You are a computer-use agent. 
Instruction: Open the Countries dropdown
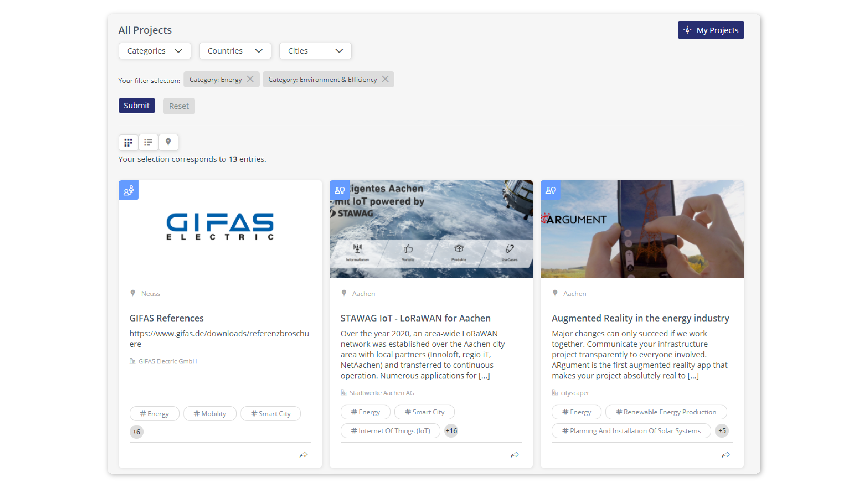pyautogui.click(x=235, y=51)
